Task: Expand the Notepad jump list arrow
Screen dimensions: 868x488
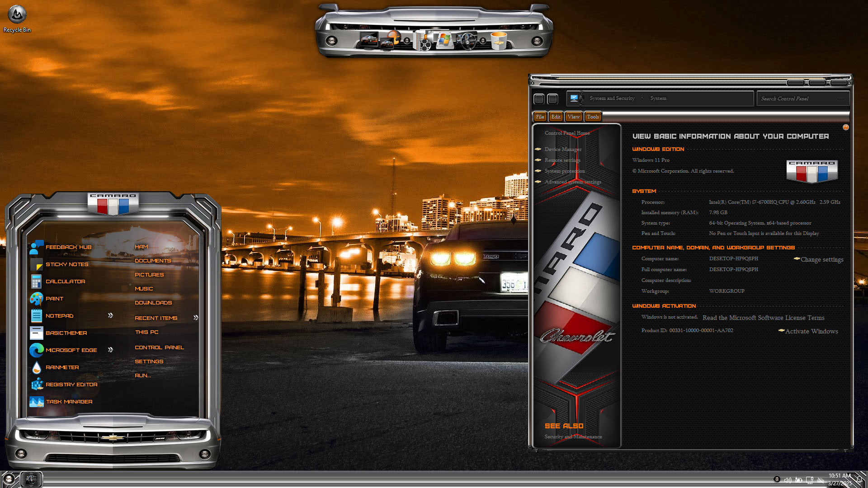Action: coord(110,315)
